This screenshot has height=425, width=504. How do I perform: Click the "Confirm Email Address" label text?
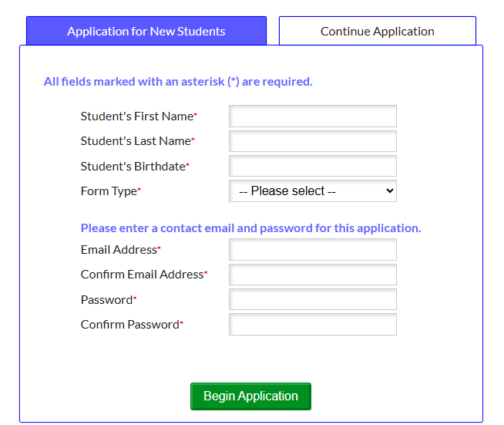point(142,275)
